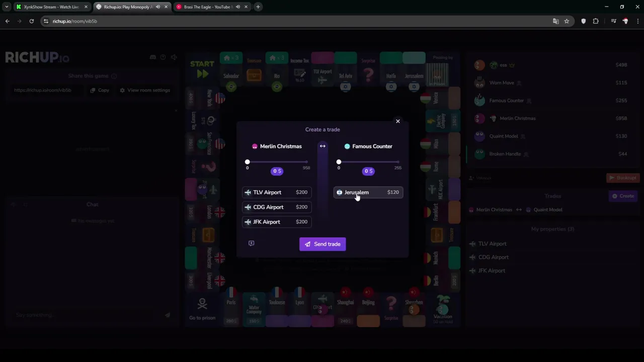Click the Discord icon in the header
The width and height of the screenshot is (644, 362).
pyautogui.click(x=153, y=57)
